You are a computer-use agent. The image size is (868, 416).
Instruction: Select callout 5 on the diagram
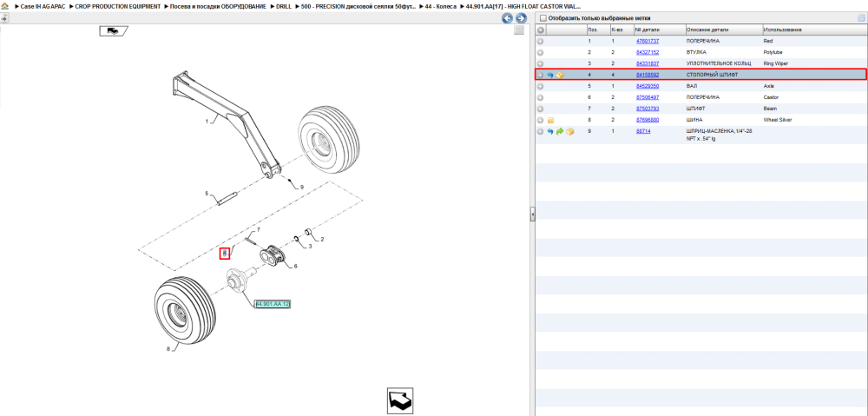pos(207,194)
